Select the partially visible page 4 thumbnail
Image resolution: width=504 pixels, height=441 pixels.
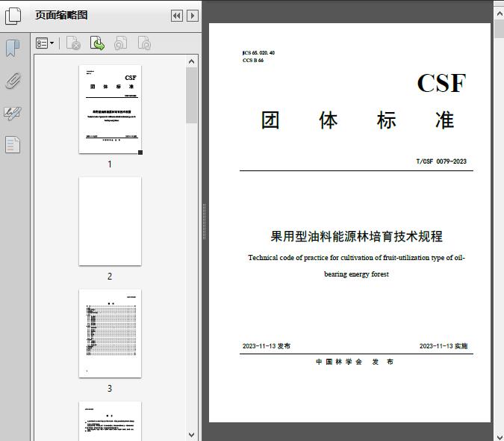[110, 421]
